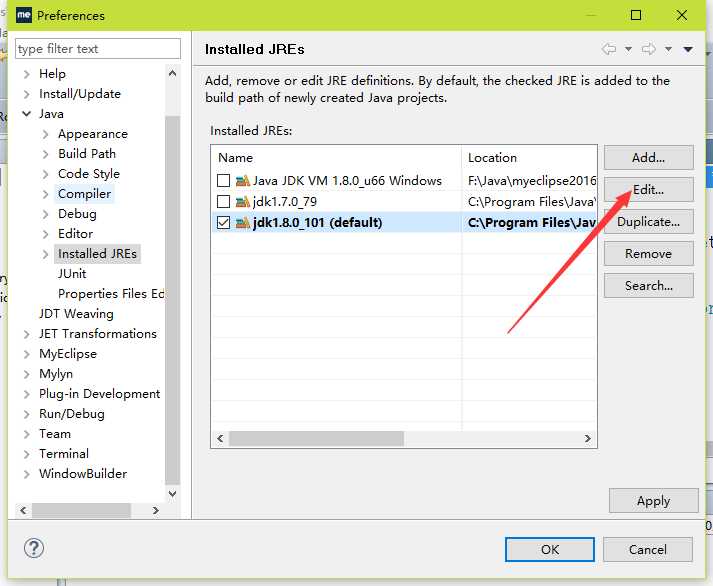
Task: Expand the Build Path node
Action: point(45,154)
